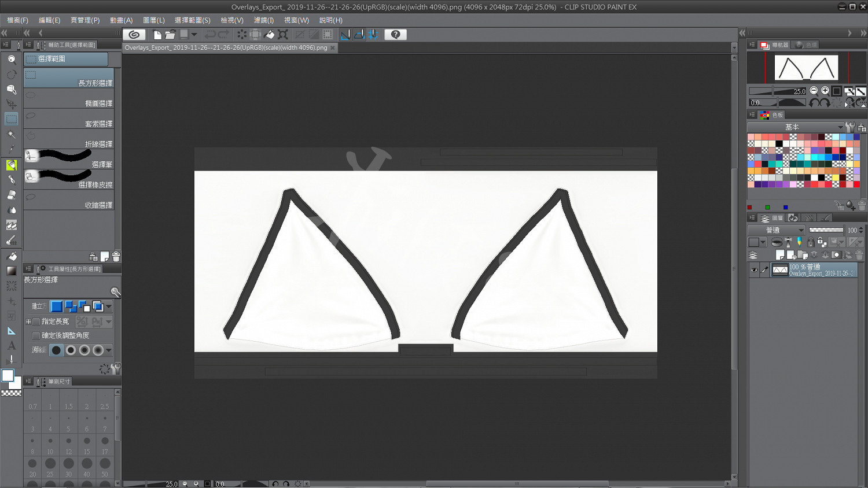Open the 基本 color set dropdown

click(795, 127)
